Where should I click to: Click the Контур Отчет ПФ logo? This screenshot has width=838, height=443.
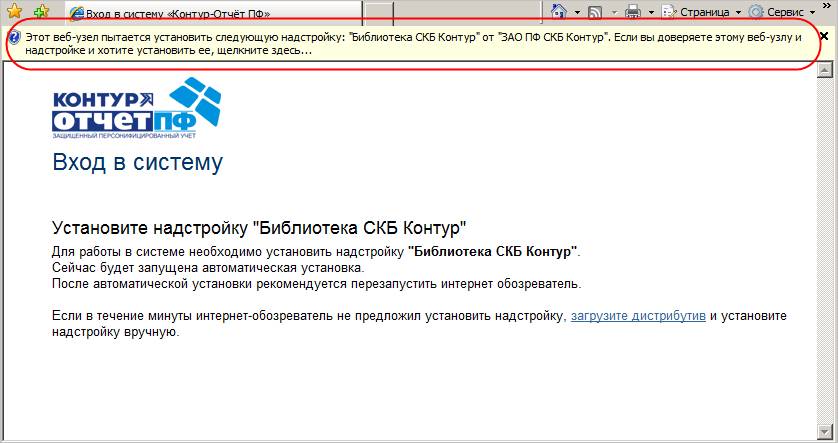pyautogui.click(x=137, y=108)
